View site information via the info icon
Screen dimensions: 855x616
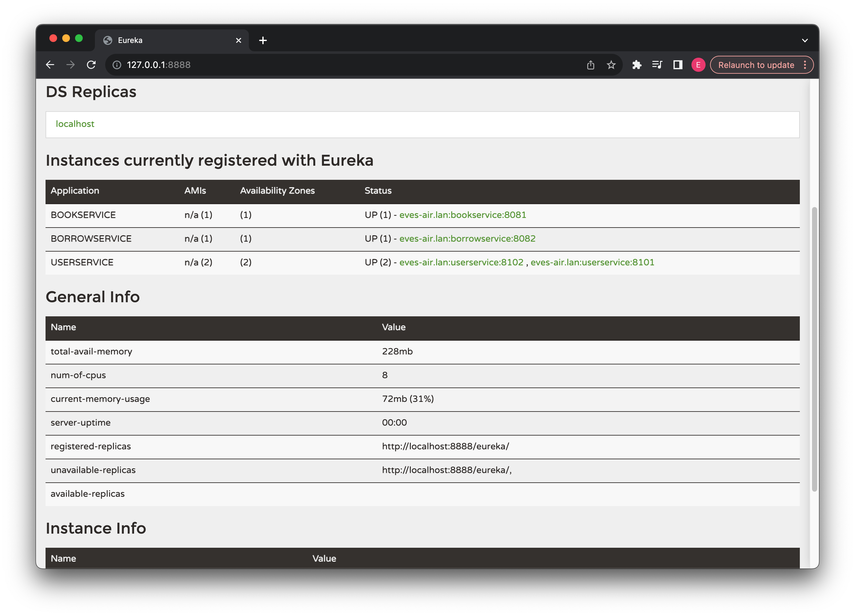117,64
